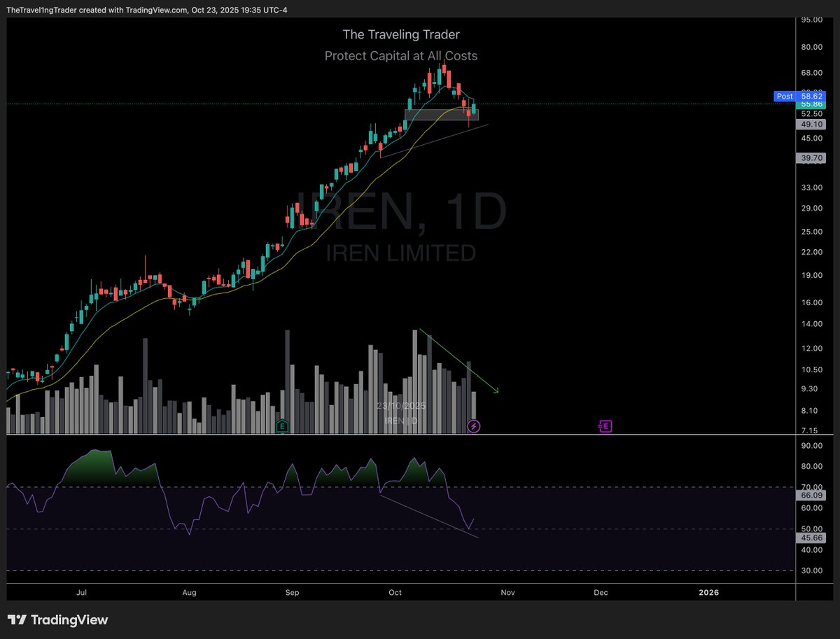This screenshot has height=639, width=840.
Task: Click the 9.30 price scale value
Action: (809, 388)
